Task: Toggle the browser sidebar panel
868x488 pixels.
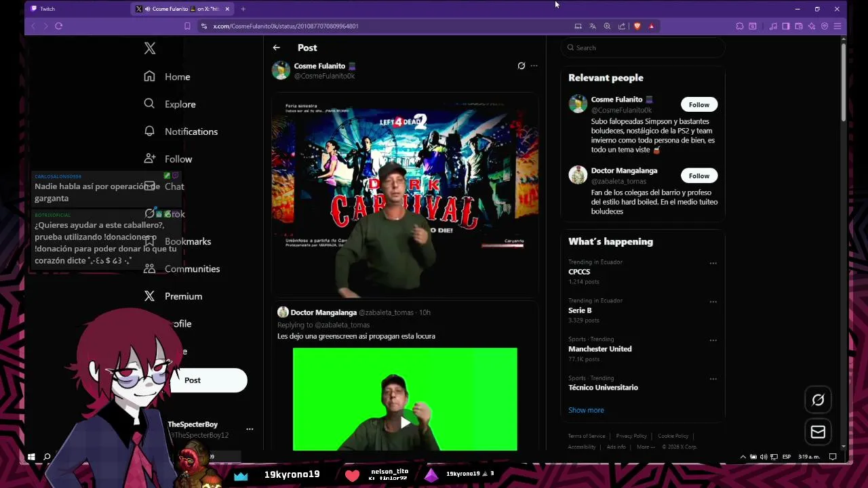Action: pos(785,26)
